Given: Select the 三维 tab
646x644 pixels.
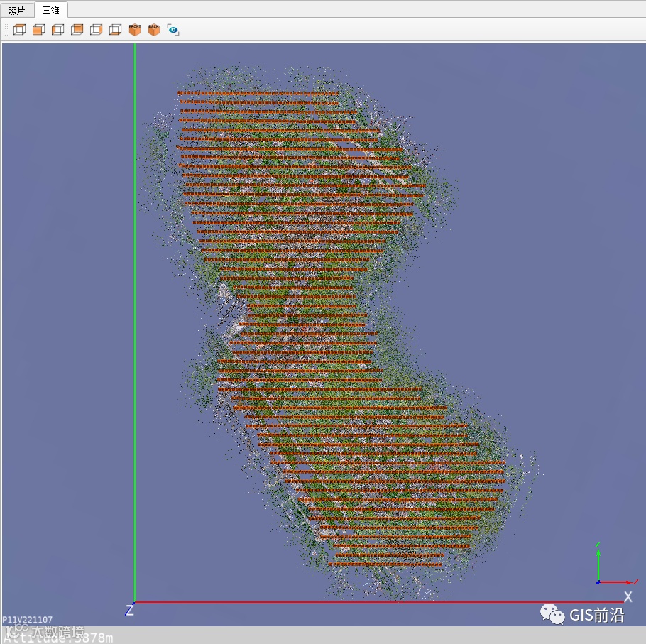Looking at the screenshot, I should click(50, 10).
